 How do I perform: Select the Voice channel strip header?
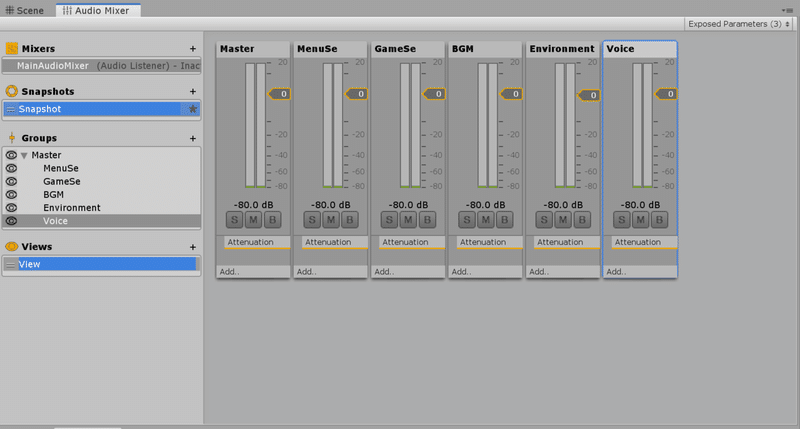[640, 49]
